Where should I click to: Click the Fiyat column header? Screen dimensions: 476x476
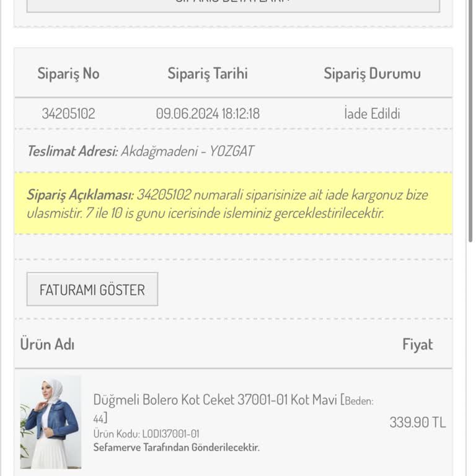pos(417,345)
